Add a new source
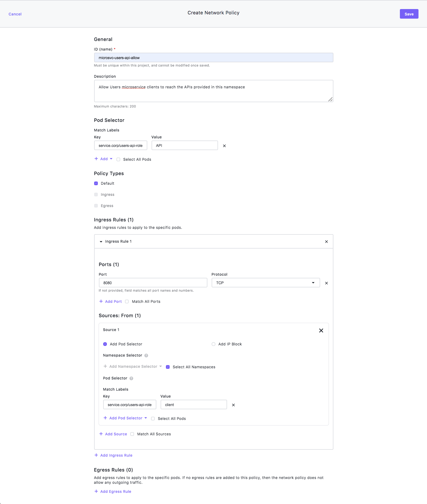Screen dimensions: 427x504 coord(113,434)
